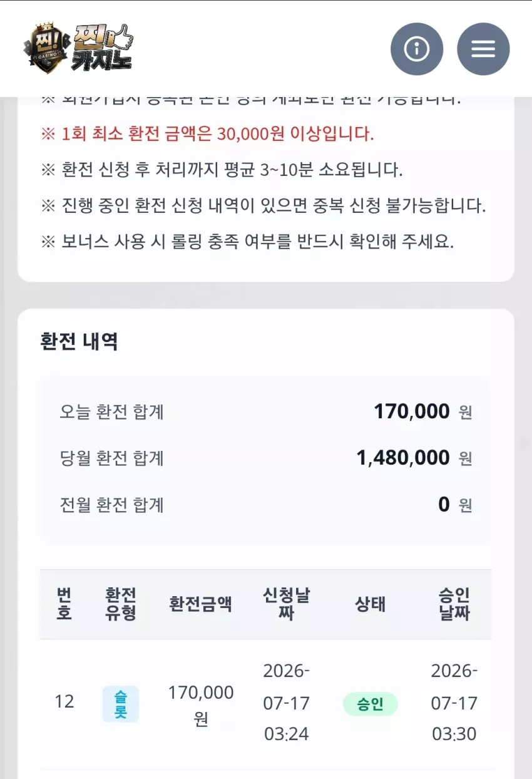Select the 당월 환전 합계 amount 1,480,000
This screenshot has width=532, height=779.
(403, 458)
